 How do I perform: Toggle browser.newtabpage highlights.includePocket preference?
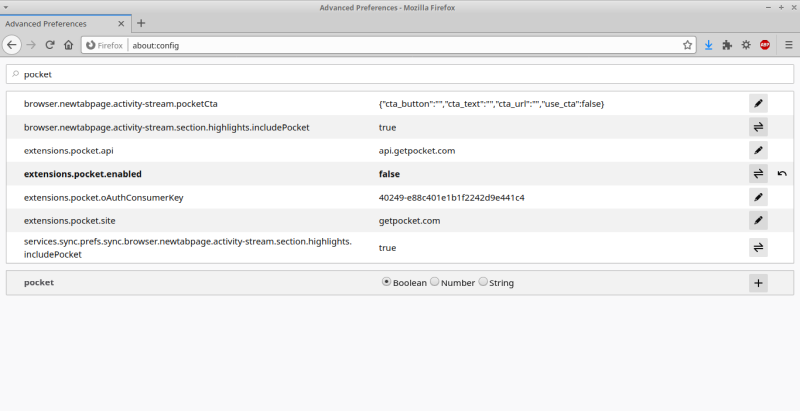click(x=758, y=127)
